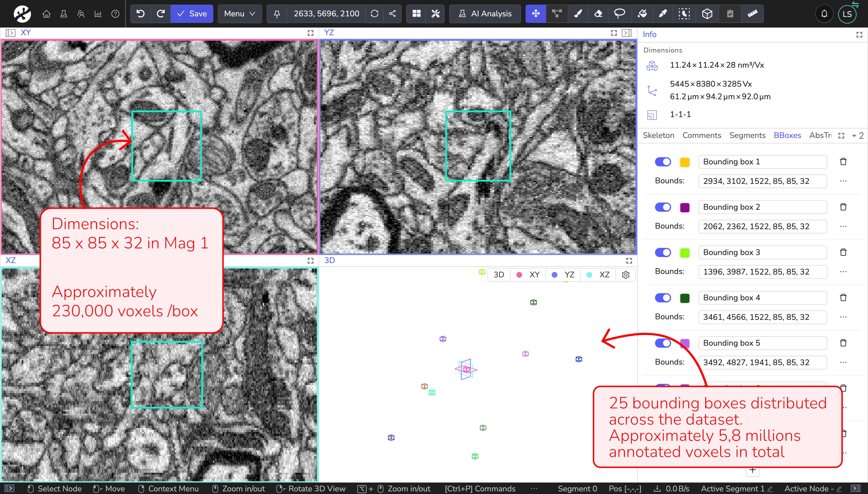Toggle visibility of Bounding box 3
The image size is (868, 494).
click(x=663, y=252)
